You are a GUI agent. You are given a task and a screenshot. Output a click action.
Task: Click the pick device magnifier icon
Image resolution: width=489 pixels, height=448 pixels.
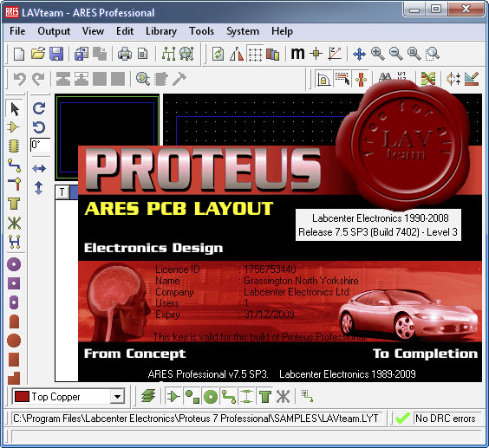click(x=142, y=79)
